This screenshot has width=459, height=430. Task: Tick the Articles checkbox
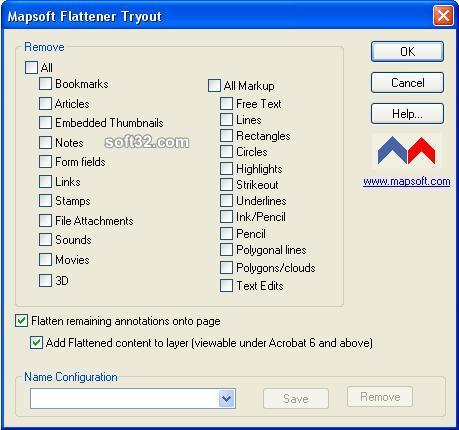(x=45, y=103)
